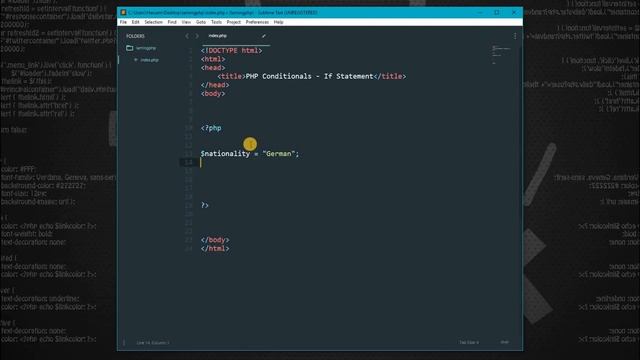Viewport: 640px width, 360px height.
Task: Click the closing </html> tag line
Action: pos(215,249)
